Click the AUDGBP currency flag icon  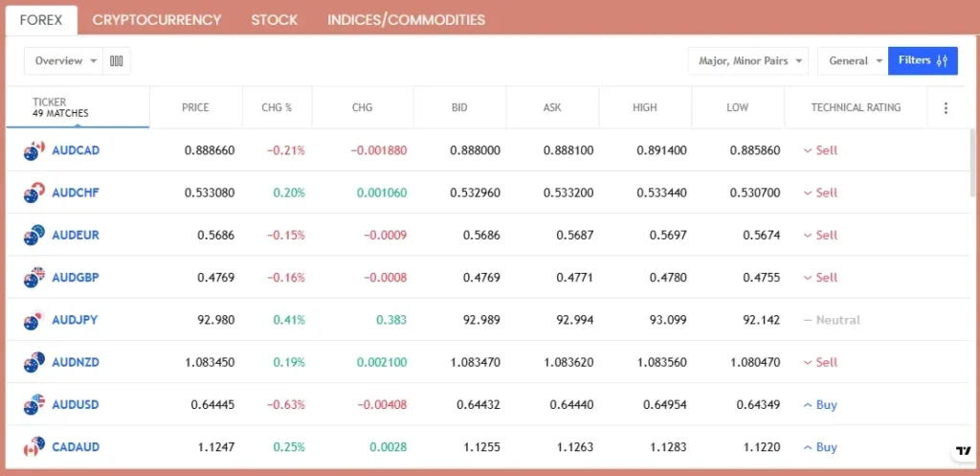pos(34,278)
